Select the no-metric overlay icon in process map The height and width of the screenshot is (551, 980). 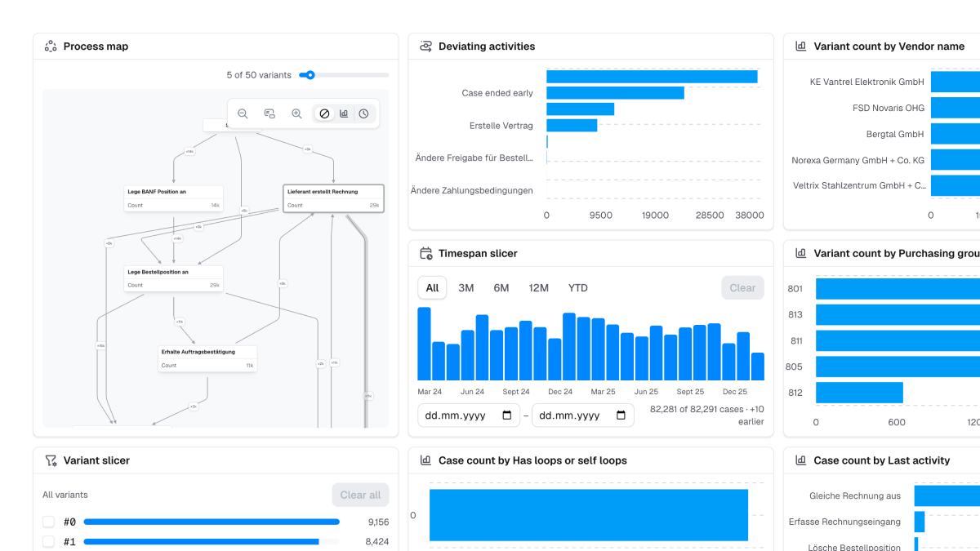(324, 113)
